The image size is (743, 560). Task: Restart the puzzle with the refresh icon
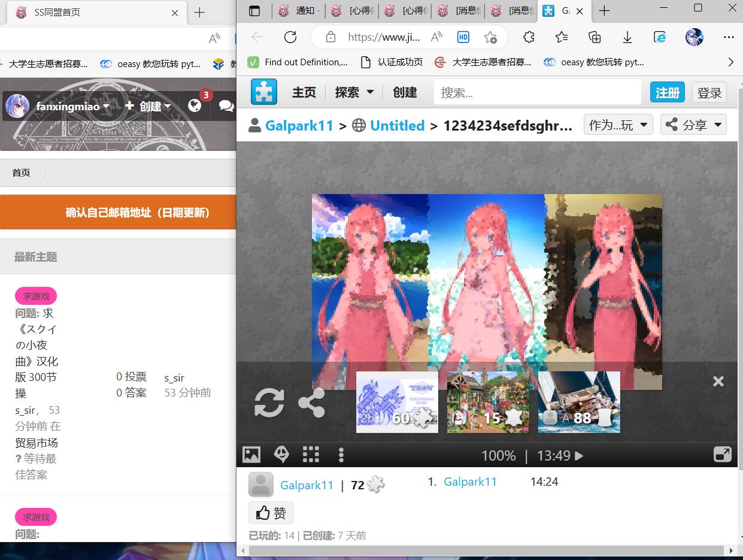click(269, 402)
